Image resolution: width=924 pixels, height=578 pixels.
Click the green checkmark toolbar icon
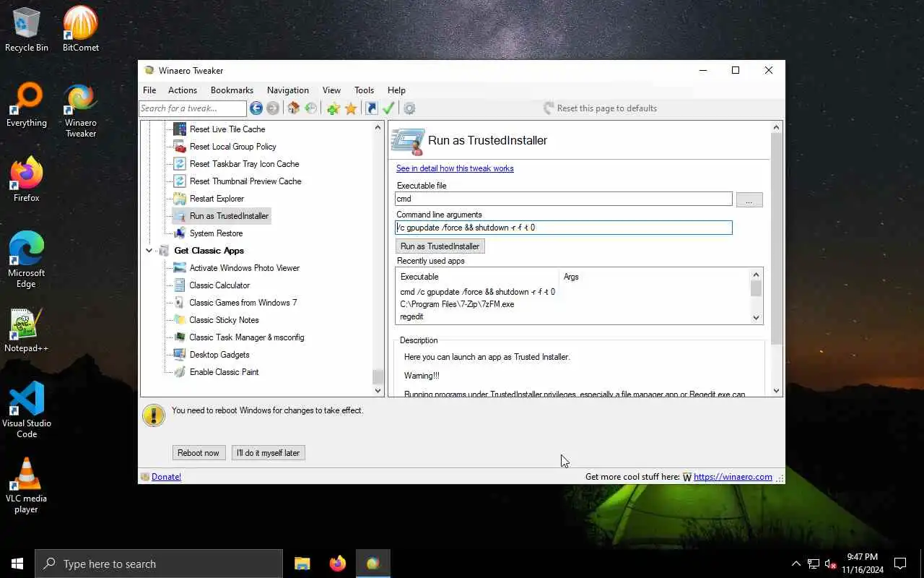(x=388, y=108)
